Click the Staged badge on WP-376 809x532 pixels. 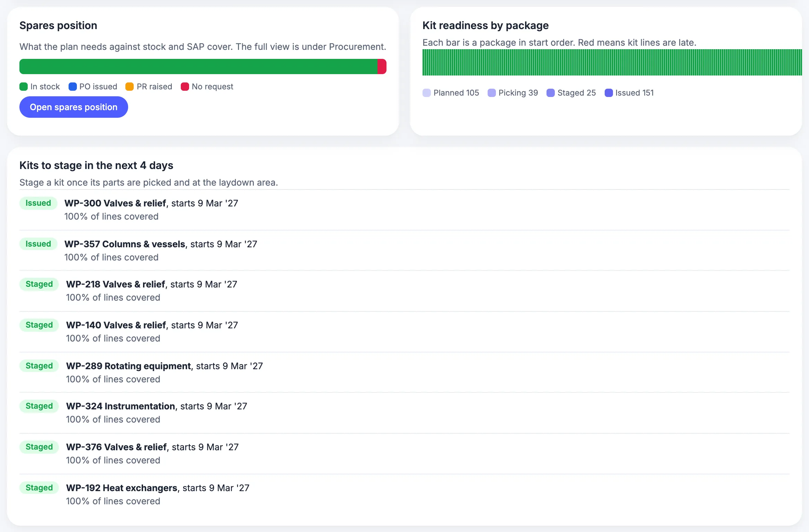click(39, 447)
